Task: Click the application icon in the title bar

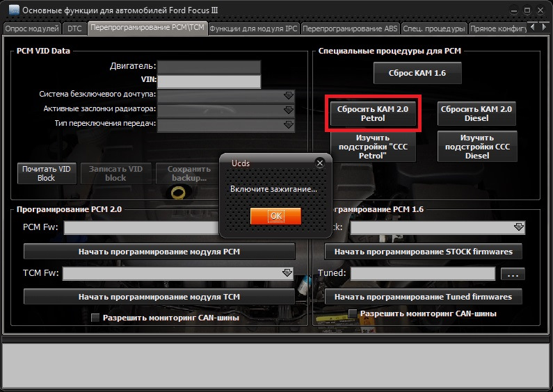Action: pyautogui.click(x=14, y=10)
